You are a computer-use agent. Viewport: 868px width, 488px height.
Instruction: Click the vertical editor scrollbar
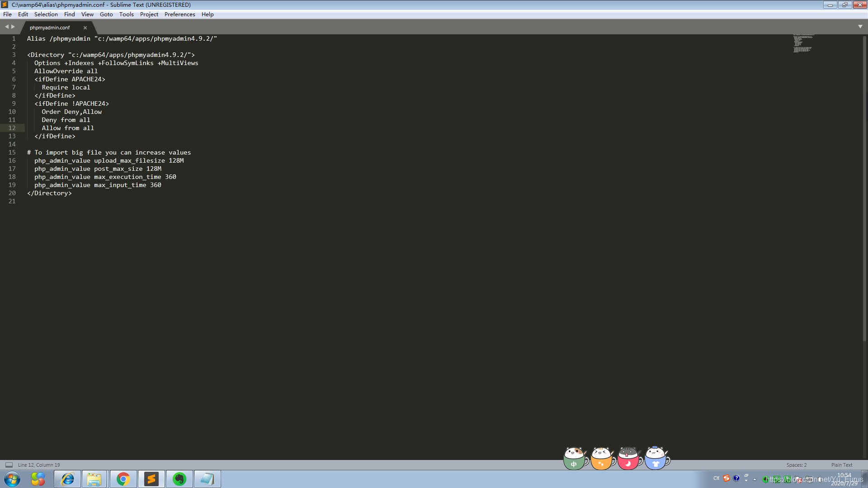point(864,188)
